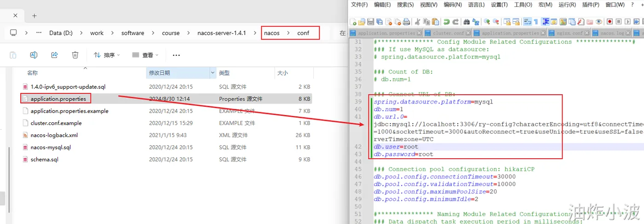Open the 编码(N) menu
The height and width of the screenshot is (224, 644).
coord(453,5)
